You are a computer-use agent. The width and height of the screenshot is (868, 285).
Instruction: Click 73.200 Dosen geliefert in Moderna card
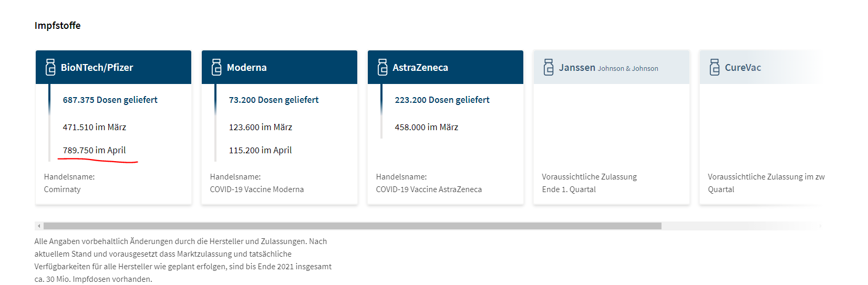[274, 100]
